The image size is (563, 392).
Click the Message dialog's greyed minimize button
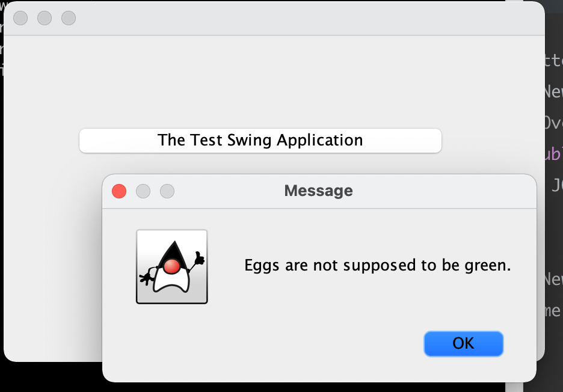(143, 191)
